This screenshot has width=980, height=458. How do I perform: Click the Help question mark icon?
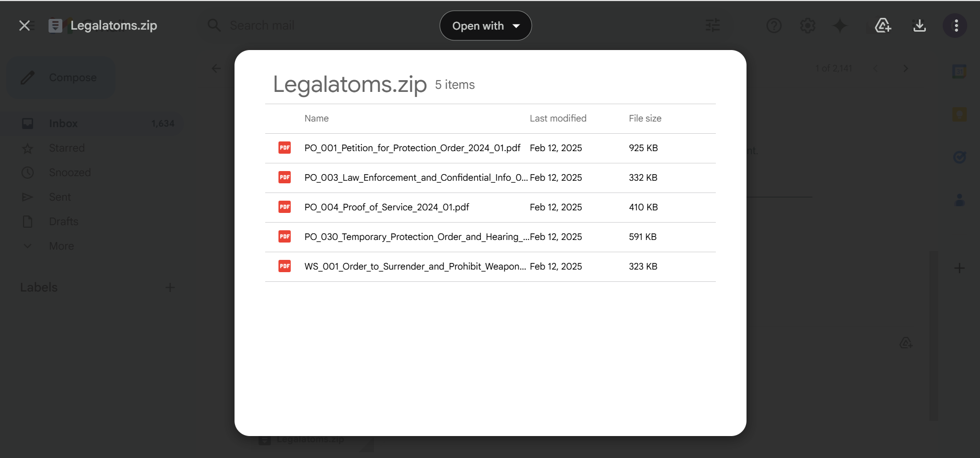774,26
